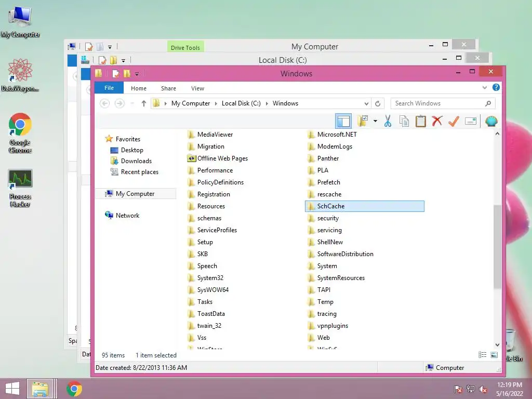Select the PolicyDefinitions folder

220,182
